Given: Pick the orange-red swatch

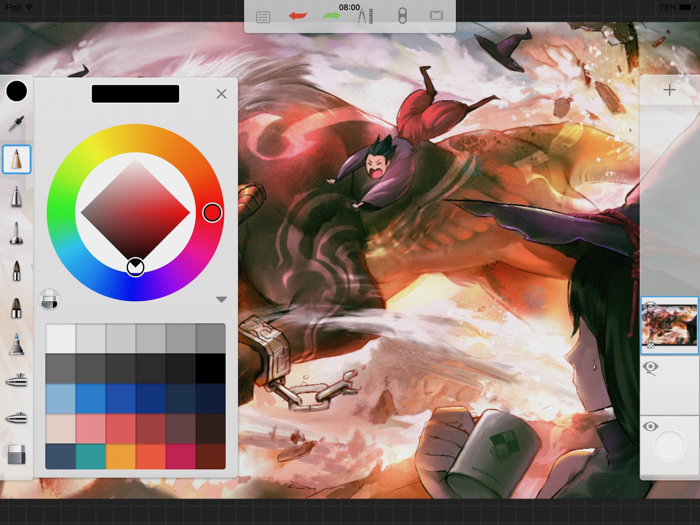Looking at the screenshot, I should pos(150,456).
